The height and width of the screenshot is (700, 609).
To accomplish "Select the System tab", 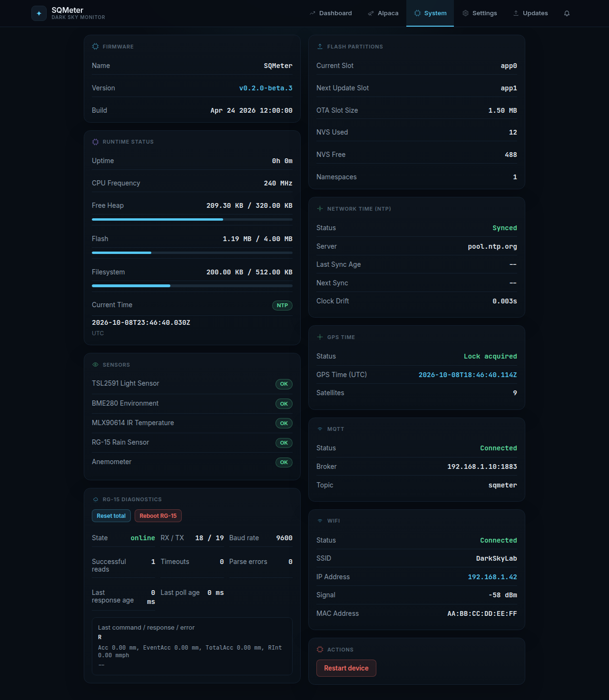I will [430, 13].
